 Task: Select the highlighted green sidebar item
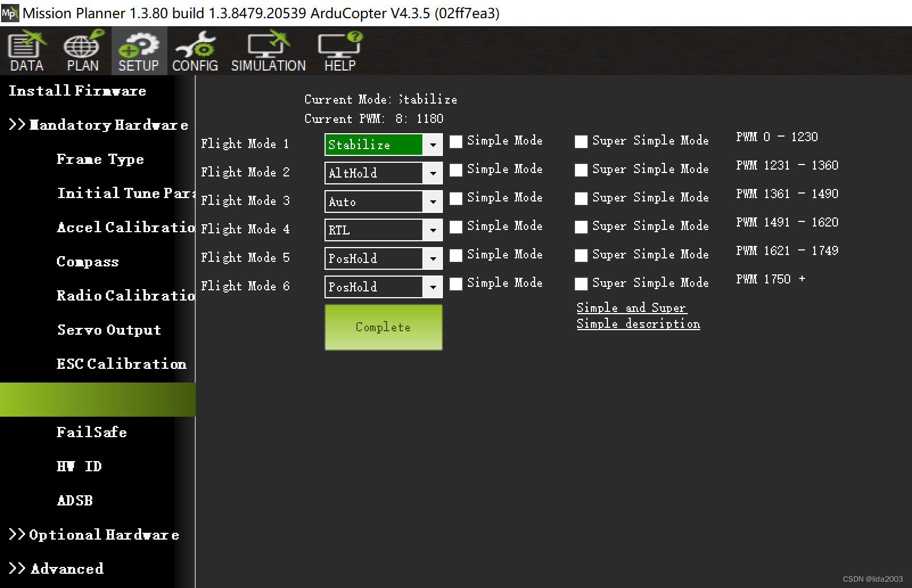pos(98,400)
